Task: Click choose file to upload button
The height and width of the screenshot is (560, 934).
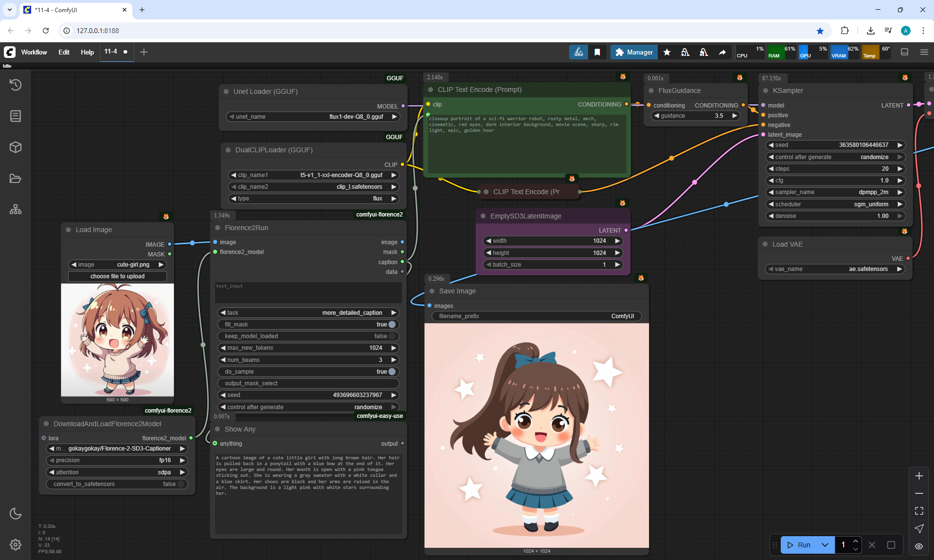Action: click(117, 276)
